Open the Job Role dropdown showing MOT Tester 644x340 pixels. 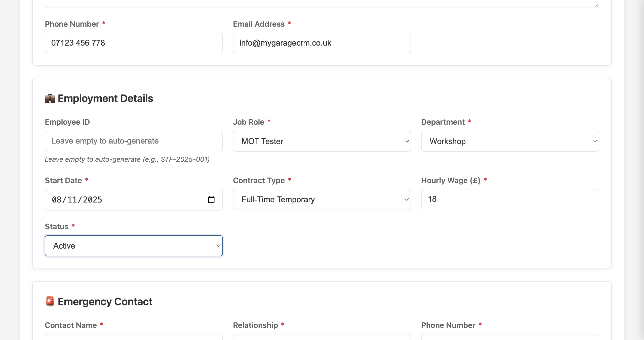point(322,141)
